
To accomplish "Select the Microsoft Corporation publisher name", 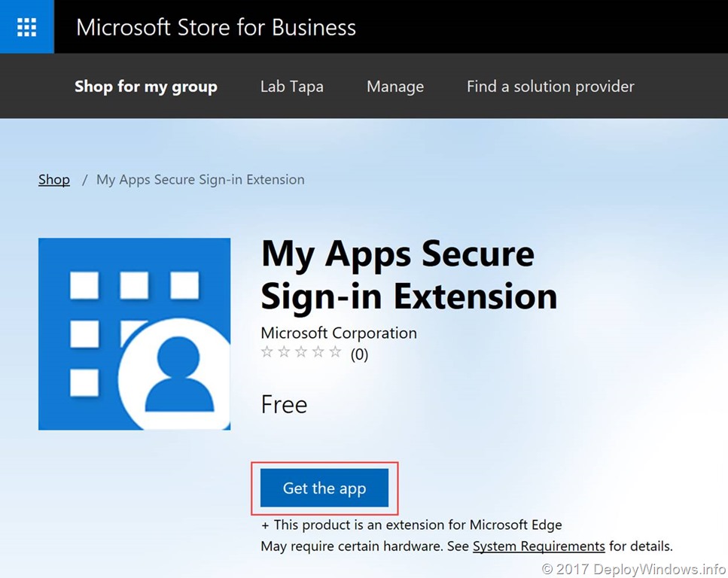I will pos(339,333).
